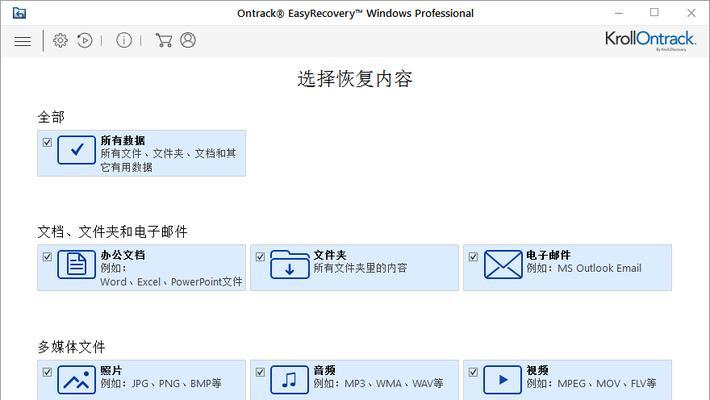This screenshot has height=400, width=710.
Task: Click the 全部 section label
Action: pos(51,117)
